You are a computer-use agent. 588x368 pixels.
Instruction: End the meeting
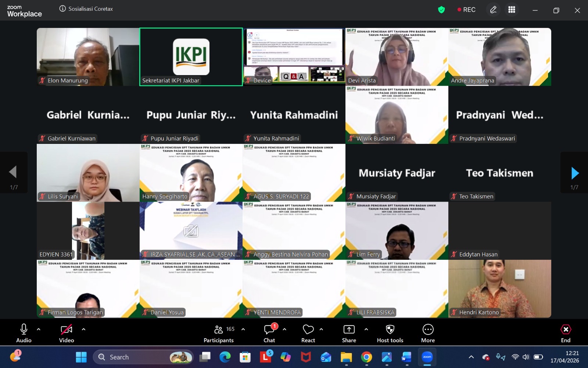(x=566, y=333)
